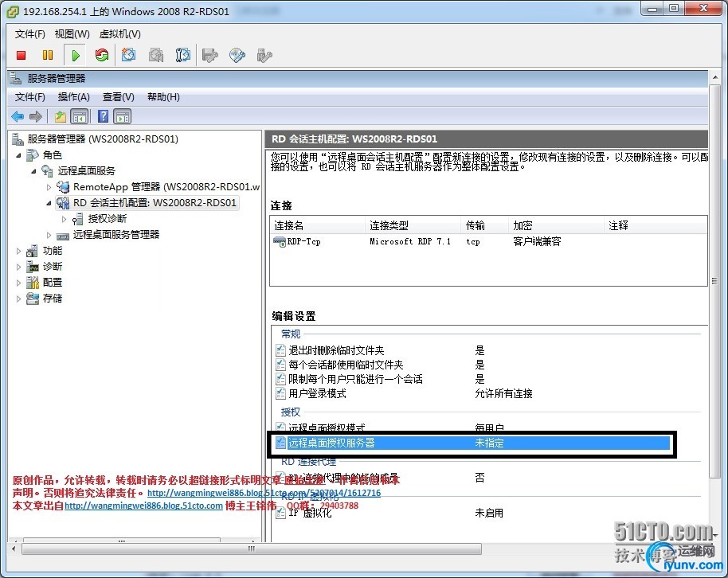
Task: Expand the RemoteApp 管理器 tree node
Action: coord(49,187)
